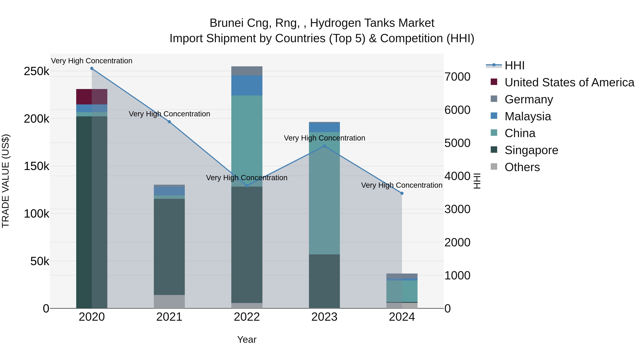Click the Malaysia segment in 2022 bar
The width and height of the screenshot is (644, 362).
[247, 85]
